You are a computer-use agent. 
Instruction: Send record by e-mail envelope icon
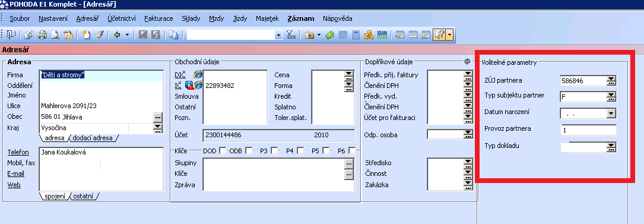(x=68, y=35)
